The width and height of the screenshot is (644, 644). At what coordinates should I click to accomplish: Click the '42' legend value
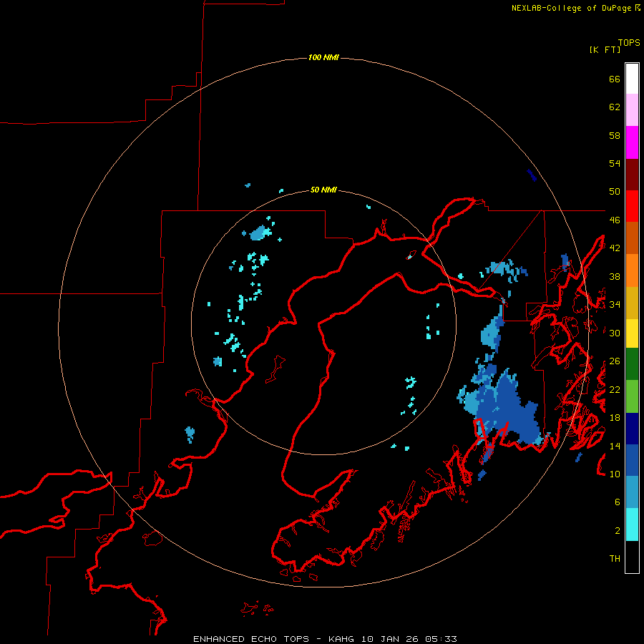615,248
